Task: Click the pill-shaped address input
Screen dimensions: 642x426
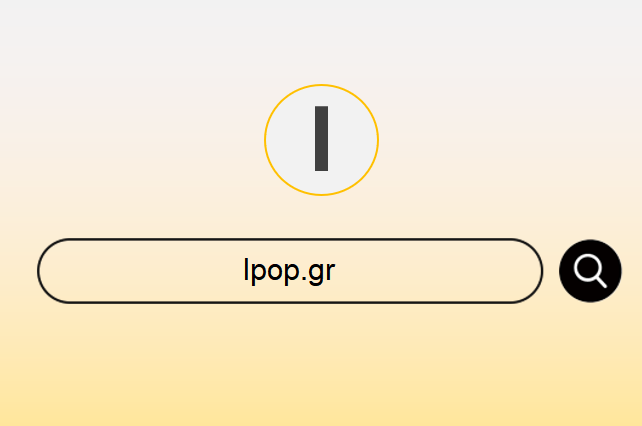Action: (x=290, y=271)
